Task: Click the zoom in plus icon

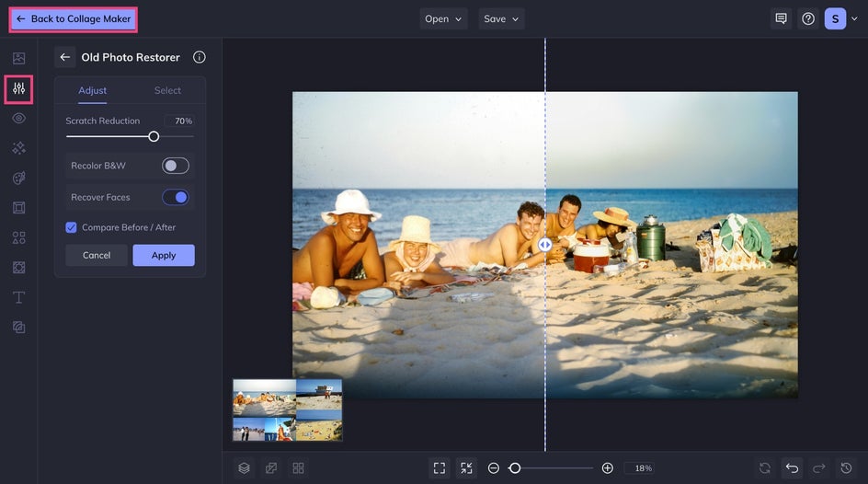Action: click(x=608, y=468)
